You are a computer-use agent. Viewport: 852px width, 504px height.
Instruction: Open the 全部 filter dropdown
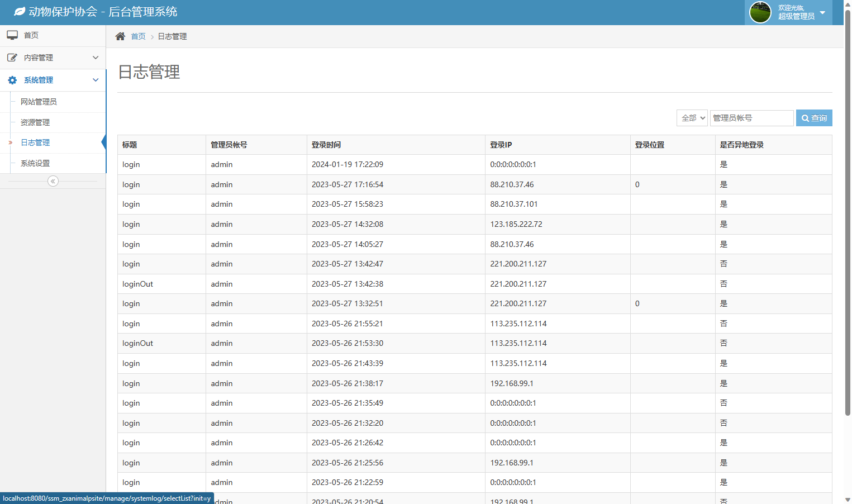coord(692,118)
